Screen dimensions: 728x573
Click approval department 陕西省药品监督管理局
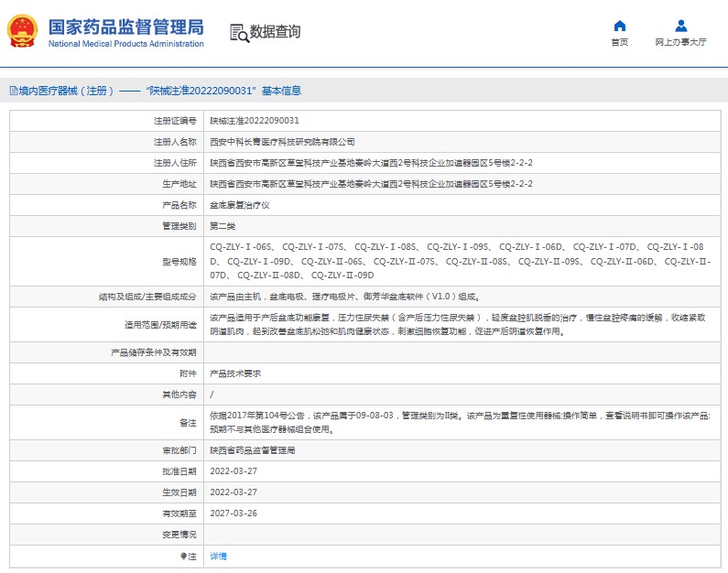253,450
